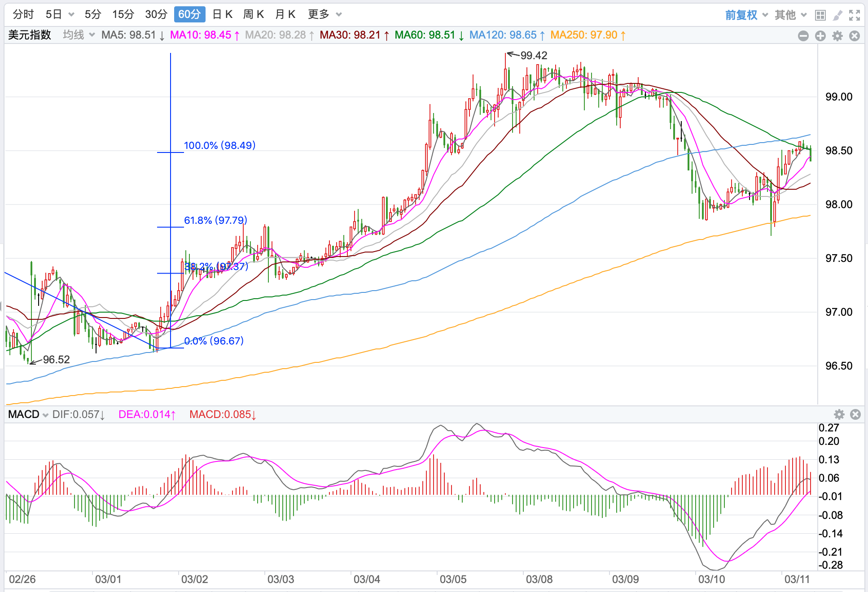The height and width of the screenshot is (592, 868).
Task: Zoom out chart with minus icon
Action: 803,36
